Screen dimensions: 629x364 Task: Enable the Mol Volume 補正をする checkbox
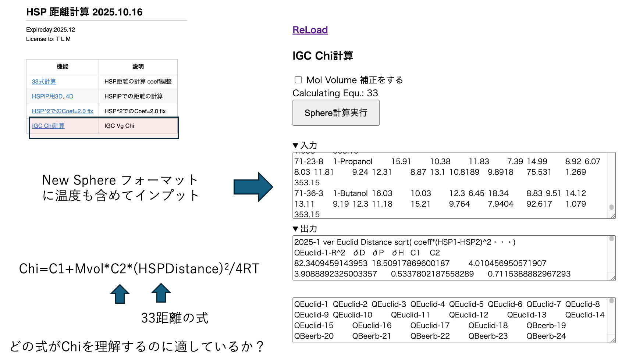(x=298, y=80)
